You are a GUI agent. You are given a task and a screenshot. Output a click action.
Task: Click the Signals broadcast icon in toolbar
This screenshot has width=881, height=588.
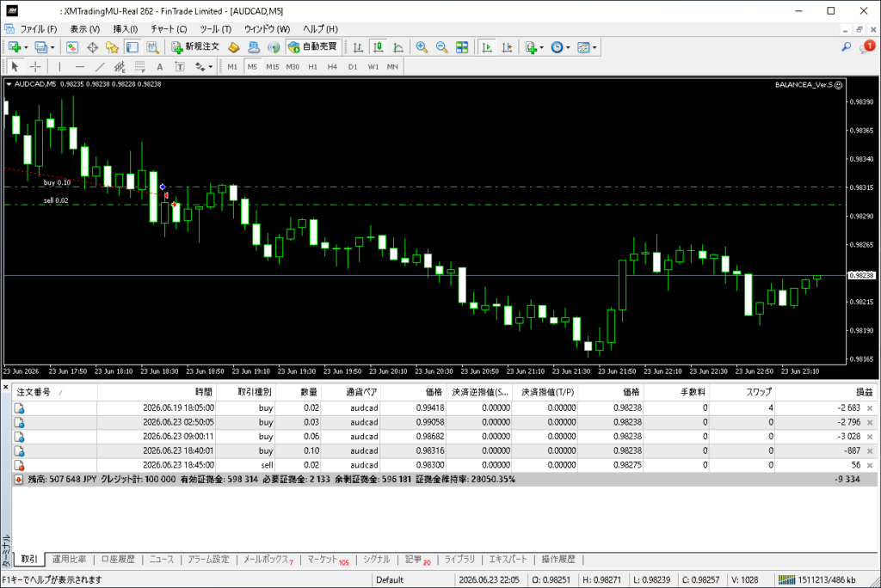(x=274, y=48)
